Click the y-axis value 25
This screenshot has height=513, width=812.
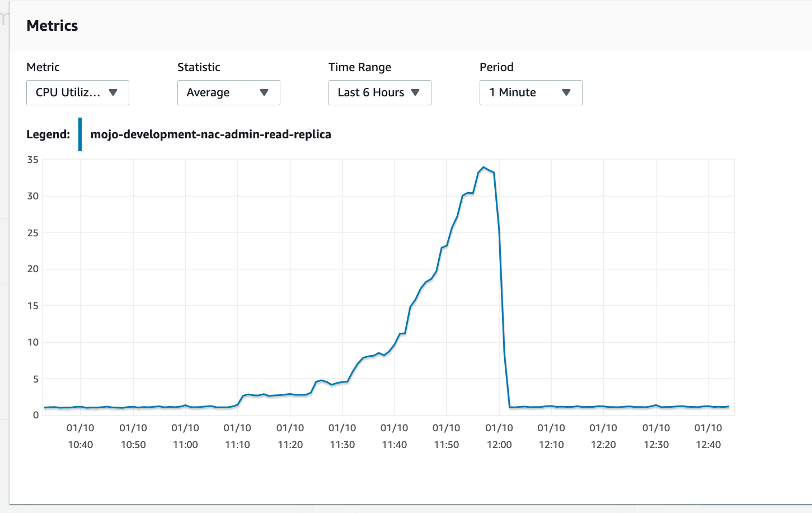pos(33,232)
